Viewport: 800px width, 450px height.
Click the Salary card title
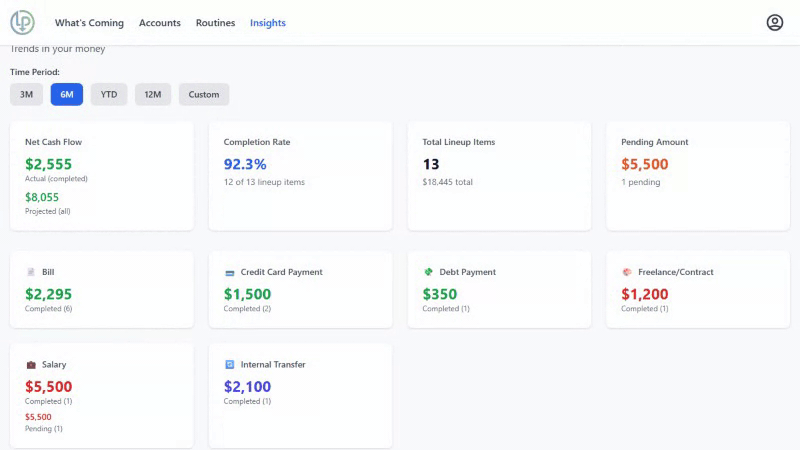[54, 364]
